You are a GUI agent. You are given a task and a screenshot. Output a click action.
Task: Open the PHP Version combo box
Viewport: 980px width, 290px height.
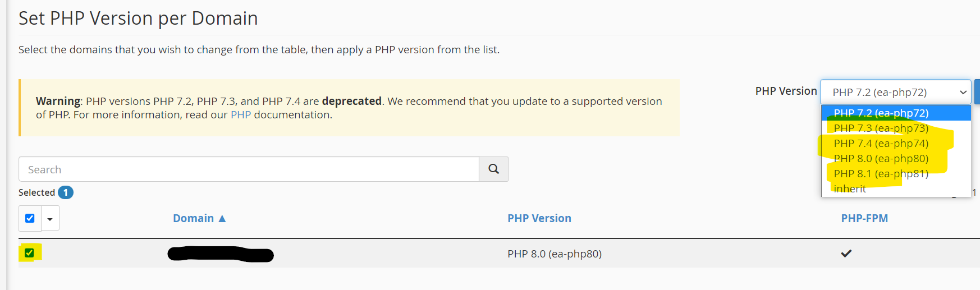(x=896, y=92)
